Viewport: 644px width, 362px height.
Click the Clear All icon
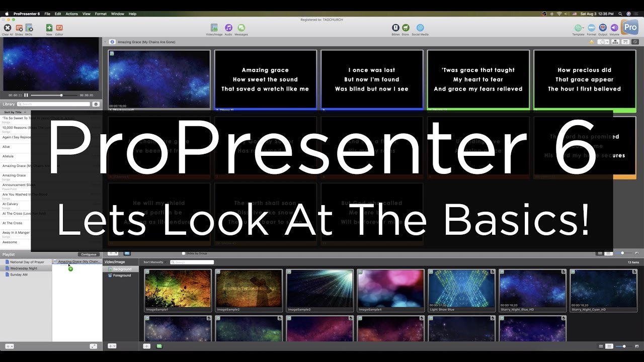[7, 28]
